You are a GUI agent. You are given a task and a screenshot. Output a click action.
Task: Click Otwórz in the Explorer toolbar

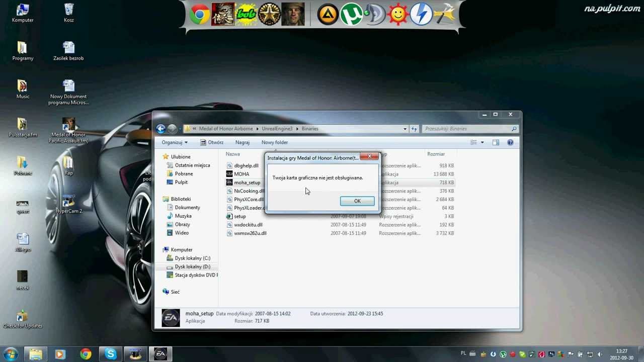[x=212, y=142]
